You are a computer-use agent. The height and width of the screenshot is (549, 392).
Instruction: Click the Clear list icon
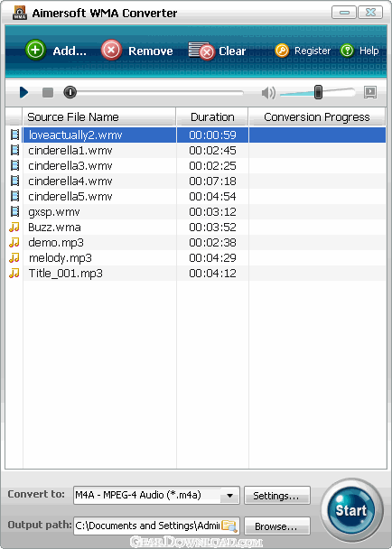click(201, 51)
